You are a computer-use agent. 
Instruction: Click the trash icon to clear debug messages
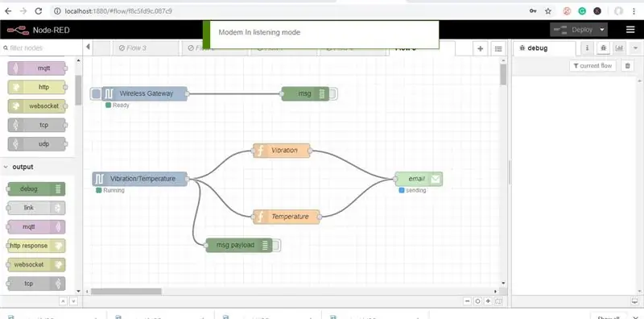tap(627, 66)
